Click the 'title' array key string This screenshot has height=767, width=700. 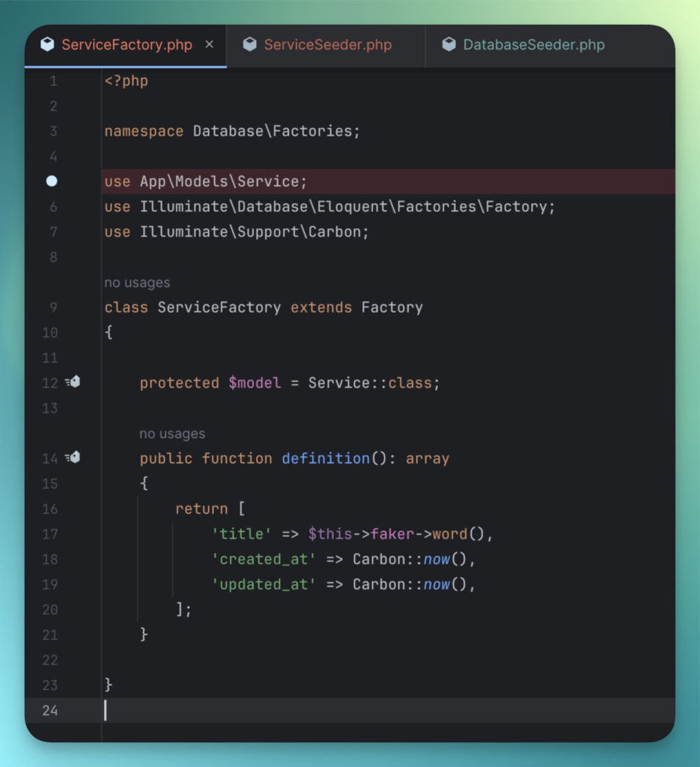tap(242, 534)
